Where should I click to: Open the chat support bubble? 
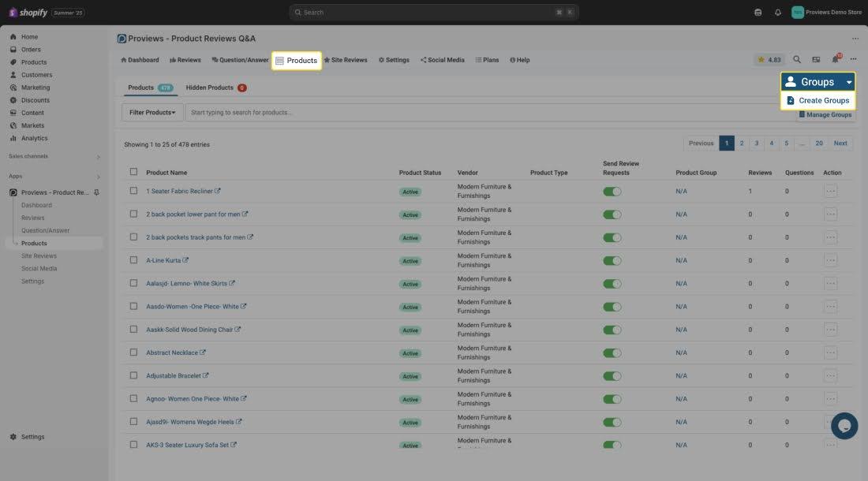tap(844, 426)
